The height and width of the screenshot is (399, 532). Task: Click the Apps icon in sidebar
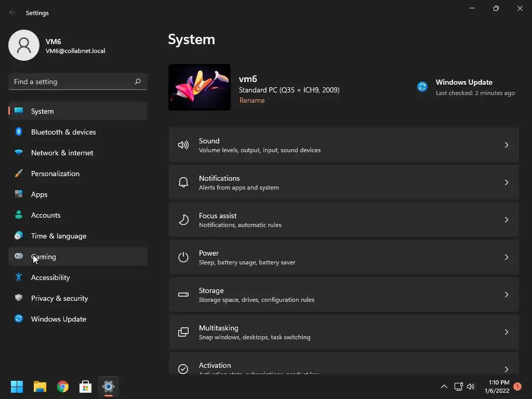point(19,194)
